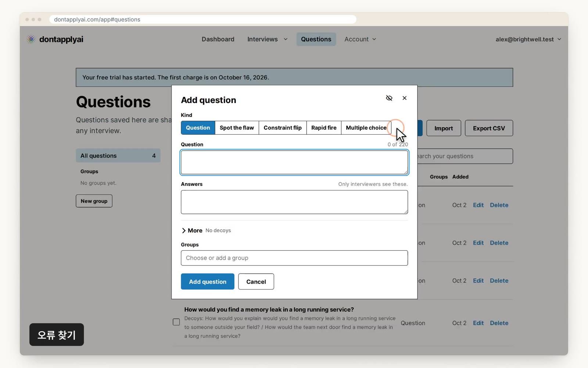Expand the Account menu
This screenshot has height=368, width=588.
(x=360, y=39)
